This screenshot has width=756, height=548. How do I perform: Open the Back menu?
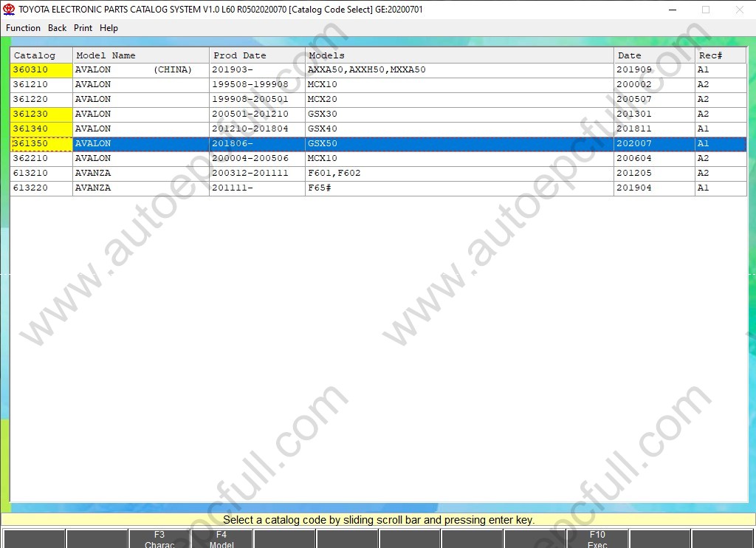point(57,28)
